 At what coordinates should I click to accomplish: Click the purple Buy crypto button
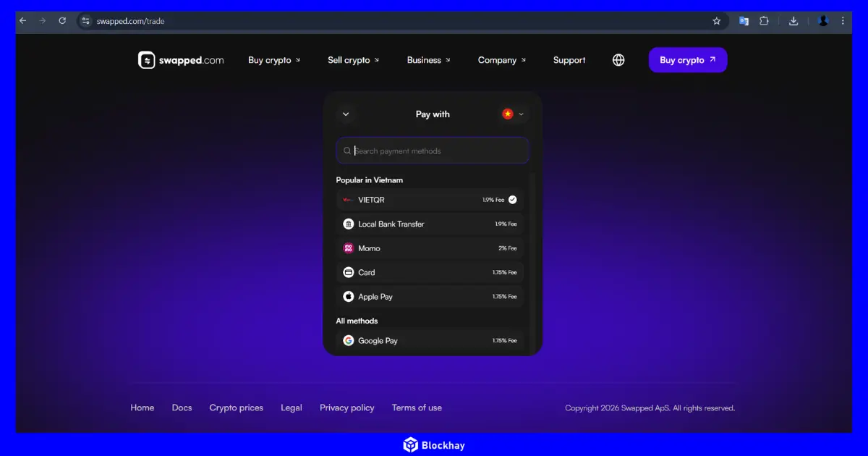(x=687, y=60)
